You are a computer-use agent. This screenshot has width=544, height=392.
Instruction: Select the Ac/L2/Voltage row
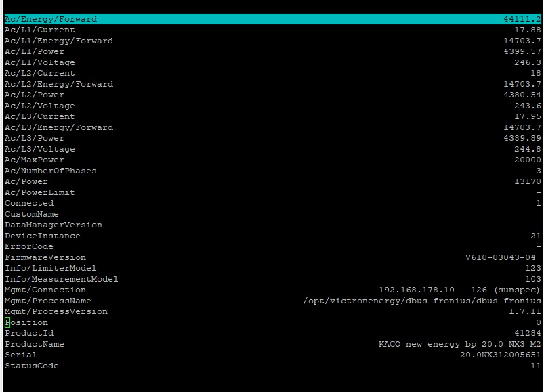tap(272, 106)
